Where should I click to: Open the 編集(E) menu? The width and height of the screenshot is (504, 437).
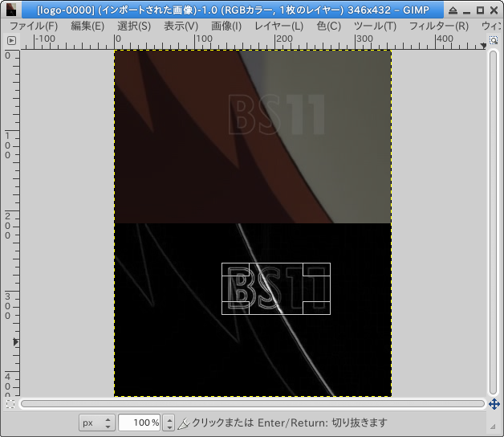click(87, 26)
